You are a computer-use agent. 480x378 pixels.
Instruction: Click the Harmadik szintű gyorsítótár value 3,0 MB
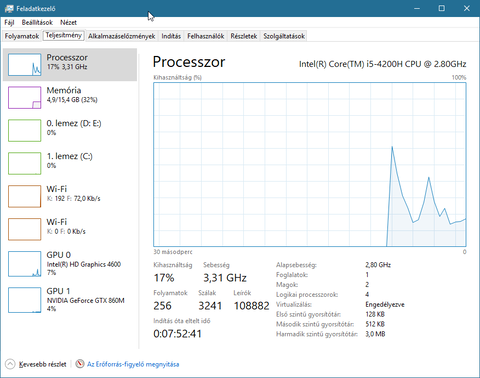coord(375,334)
